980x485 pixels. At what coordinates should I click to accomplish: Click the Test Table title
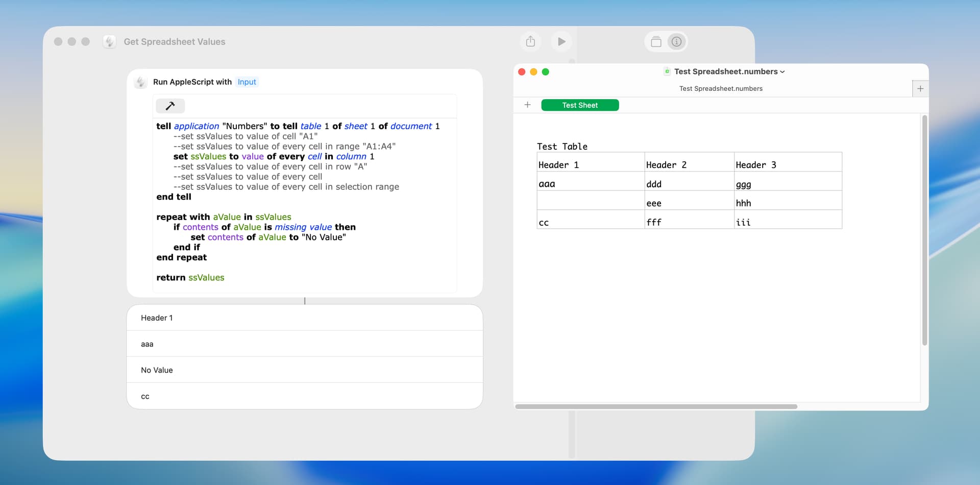click(562, 147)
